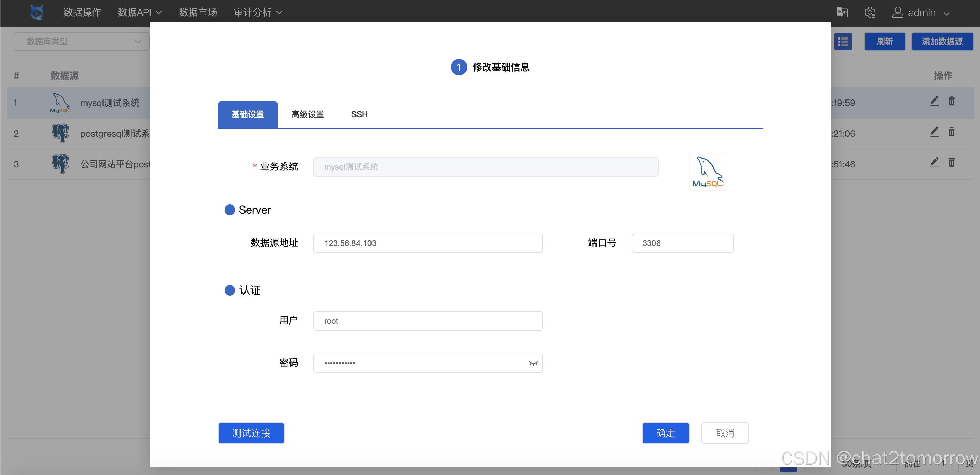Click the app logo in top bar
The width and height of the screenshot is (980, 475).
point(36,13)
